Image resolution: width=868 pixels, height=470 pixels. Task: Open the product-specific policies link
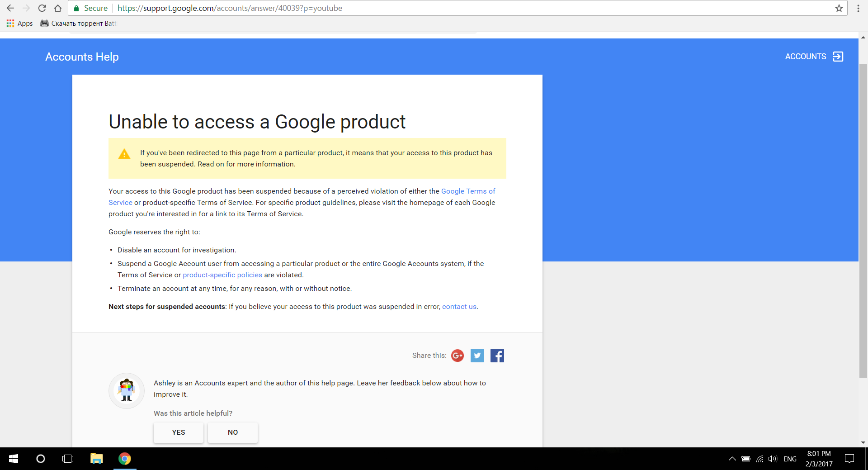pyautogui.click(x=222, y=275)
